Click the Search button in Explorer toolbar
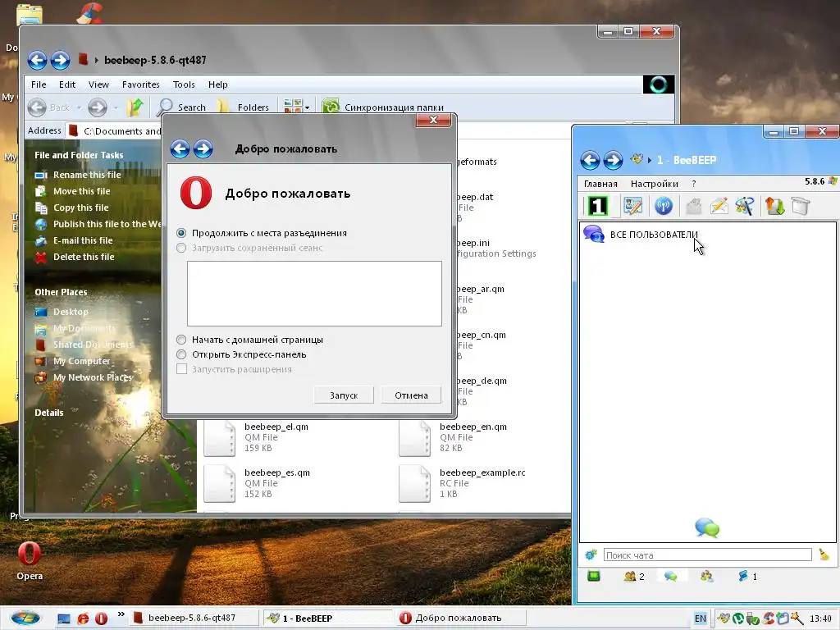Image resolution: width=840 pixels, height=630 pixels. pos(181,107)
